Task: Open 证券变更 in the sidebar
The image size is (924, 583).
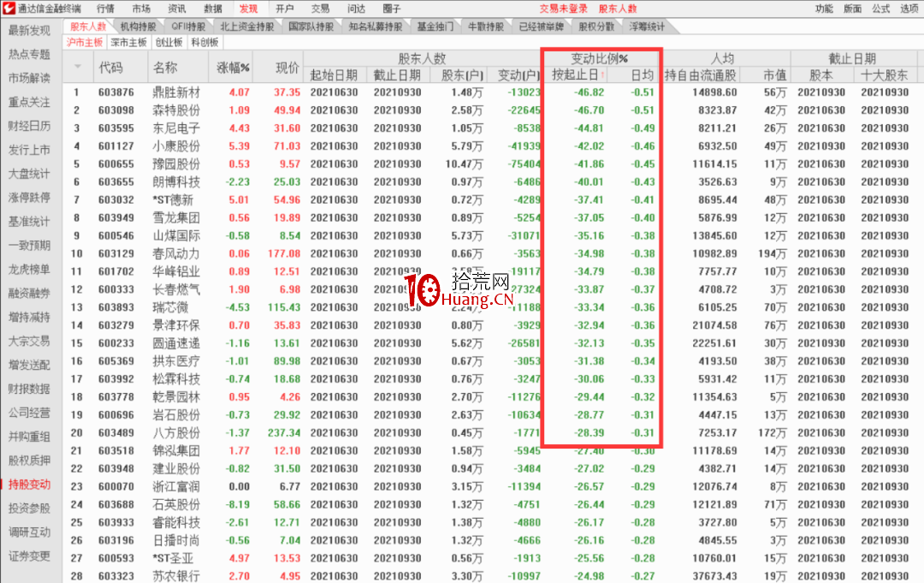Action: pyautogui.click(x=29, y=556)
